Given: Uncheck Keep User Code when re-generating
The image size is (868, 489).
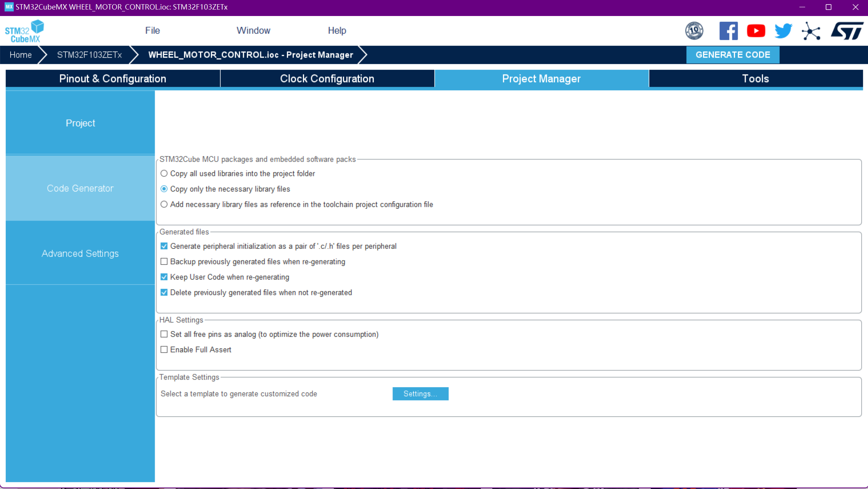Looking at the screenshot, I should click(164, 277).
